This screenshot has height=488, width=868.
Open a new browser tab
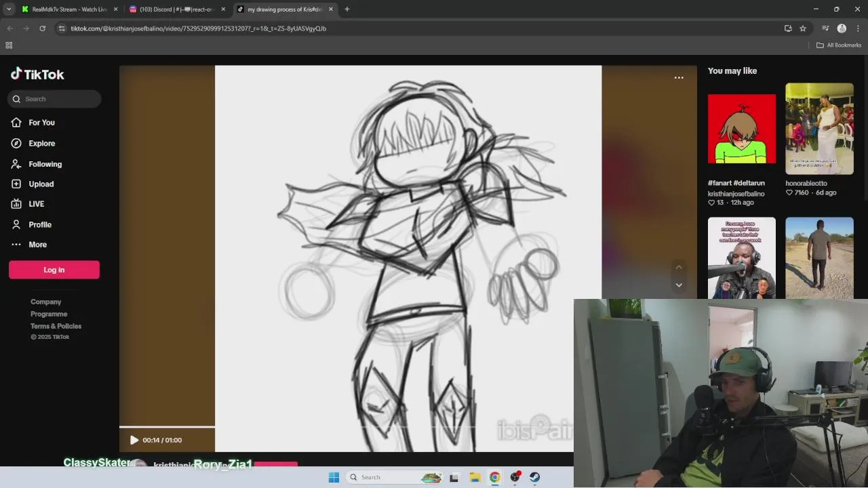(347, 9)
